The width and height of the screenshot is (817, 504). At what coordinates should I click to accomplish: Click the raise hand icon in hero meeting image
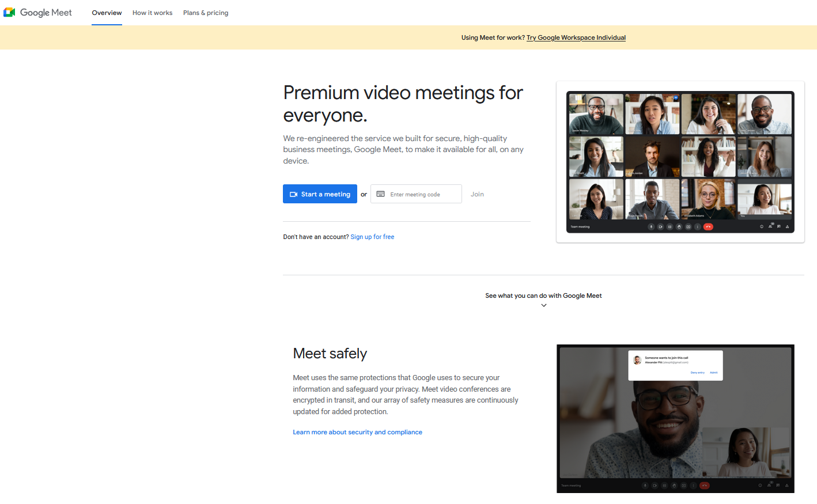point(679,226)
